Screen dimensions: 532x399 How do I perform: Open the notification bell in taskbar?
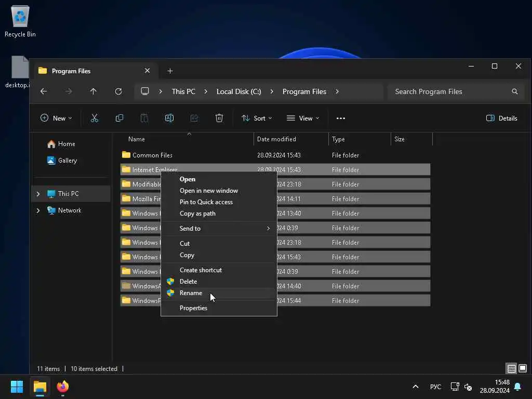click(518, 387)
